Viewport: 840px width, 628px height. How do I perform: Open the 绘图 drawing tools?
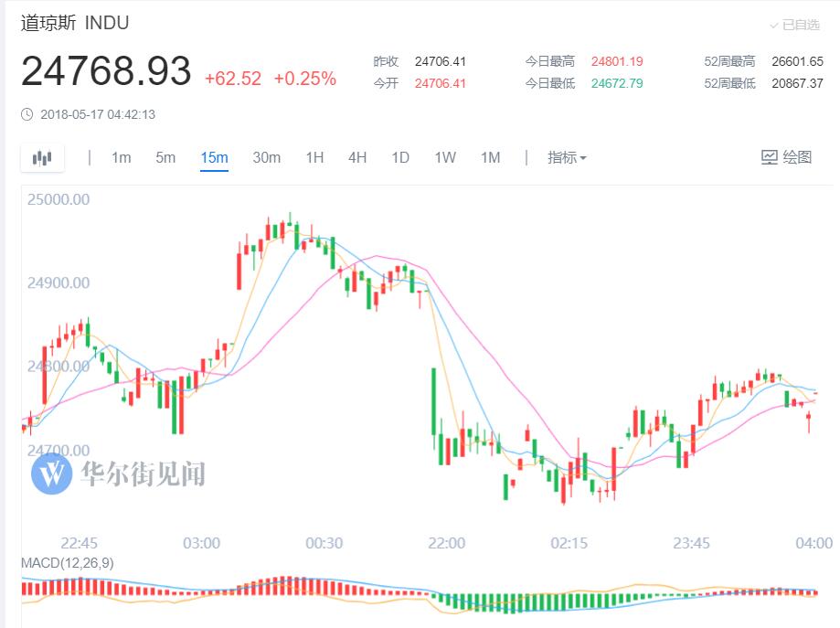pos(786,157)
